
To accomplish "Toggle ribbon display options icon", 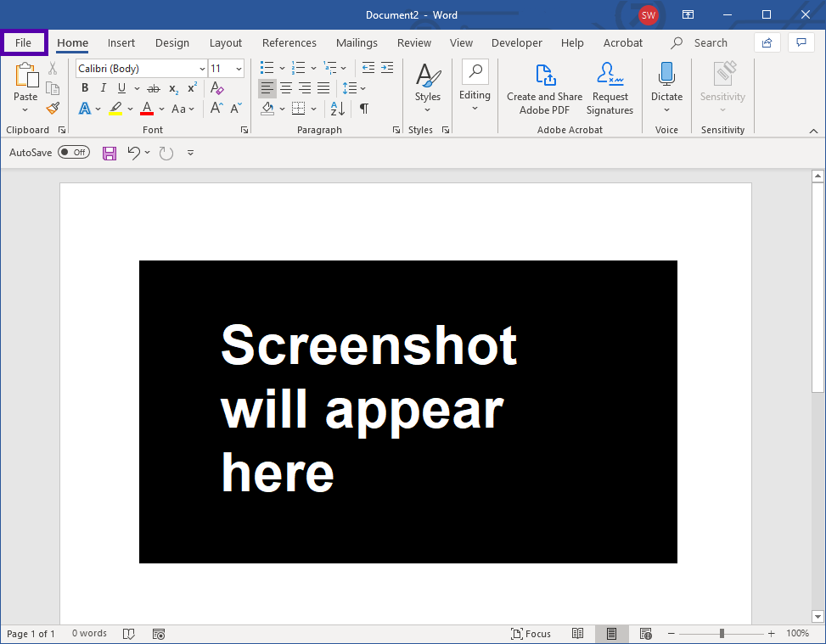I will point(688,14).
